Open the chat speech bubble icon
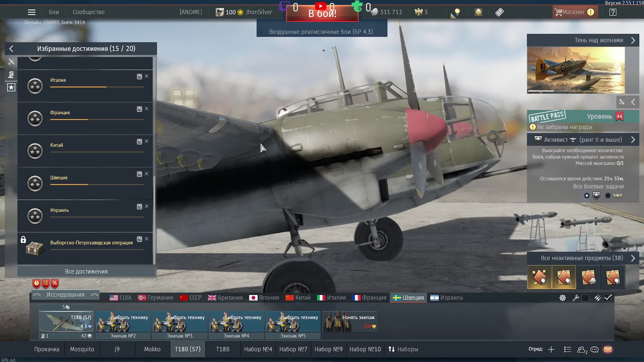 click(594, 349)
